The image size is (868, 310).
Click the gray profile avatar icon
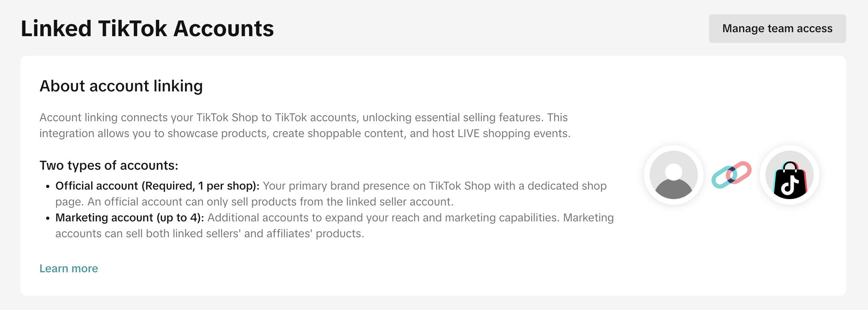(x=673, y=175)
